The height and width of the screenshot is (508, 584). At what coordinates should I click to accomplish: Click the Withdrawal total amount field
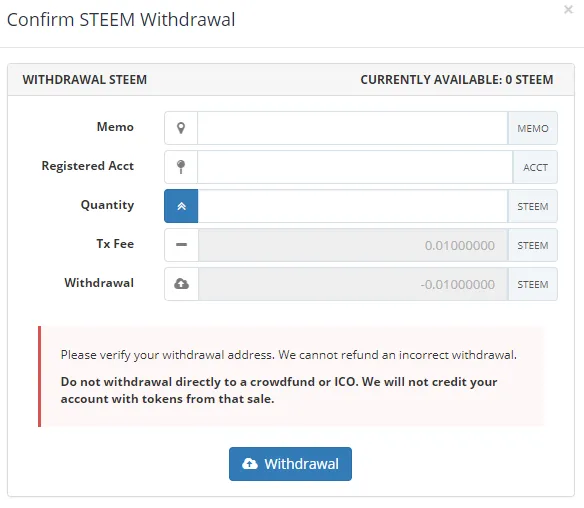[x=353, y=284]
